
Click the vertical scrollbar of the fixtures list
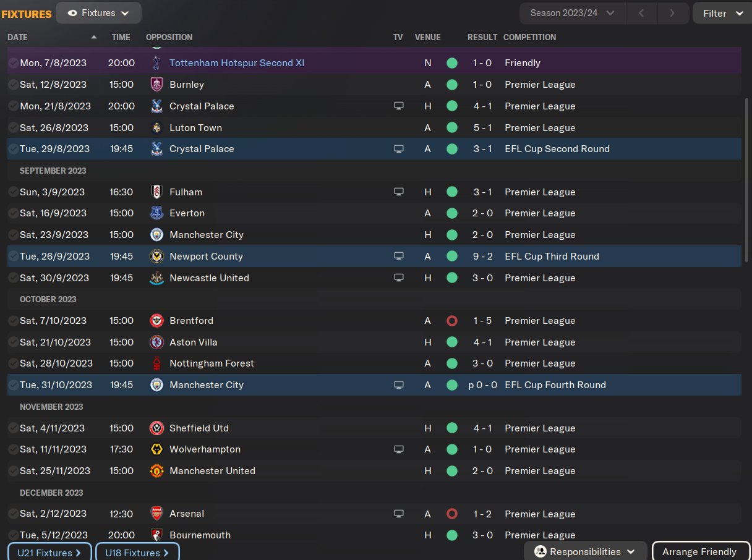[747, 185]
